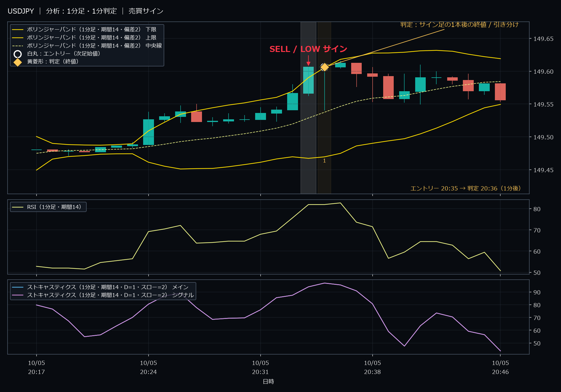561x392 pixels.
Task: Click the time axis label 10/05 20:38
Action: 373,367
